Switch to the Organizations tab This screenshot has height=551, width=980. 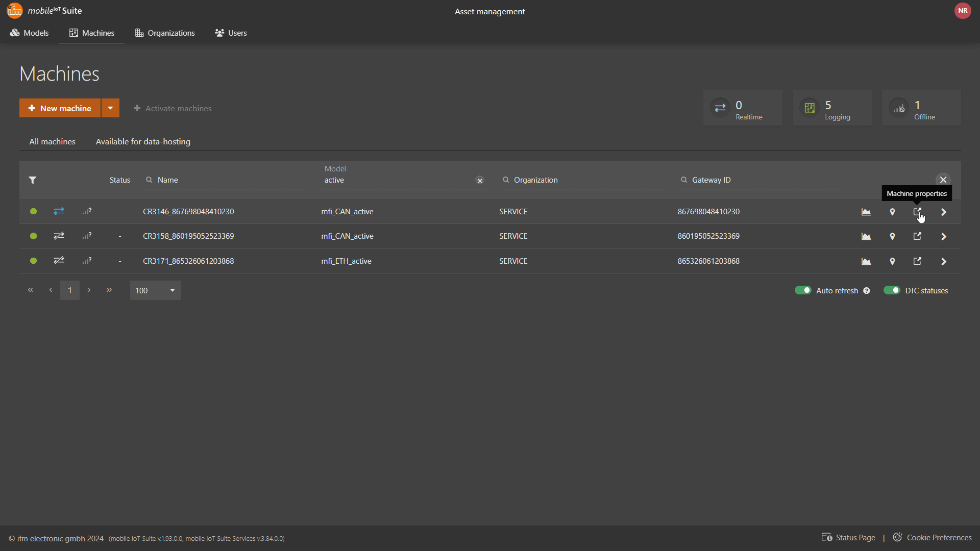point(165,33)
